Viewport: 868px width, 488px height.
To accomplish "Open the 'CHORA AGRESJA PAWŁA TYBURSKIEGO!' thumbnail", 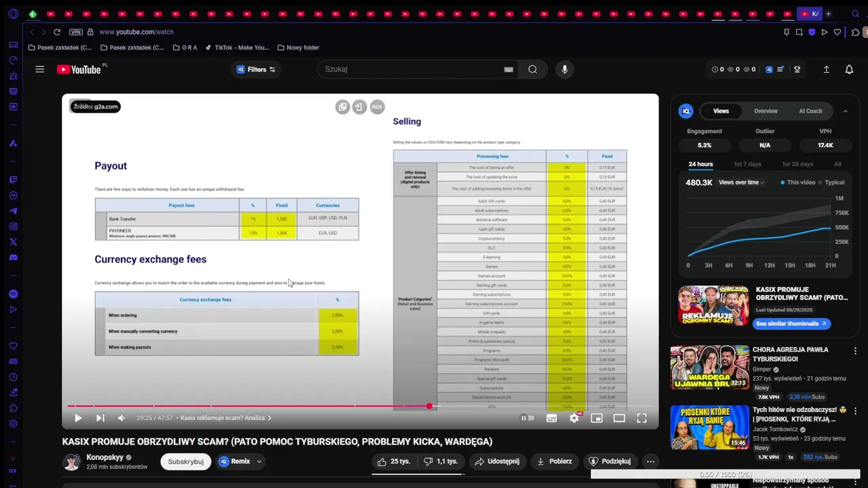I will (709, 367).
